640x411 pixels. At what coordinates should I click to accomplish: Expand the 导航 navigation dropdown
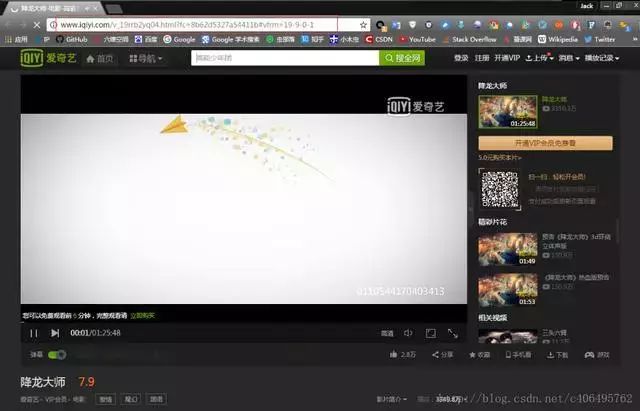(x=146, y=59)
